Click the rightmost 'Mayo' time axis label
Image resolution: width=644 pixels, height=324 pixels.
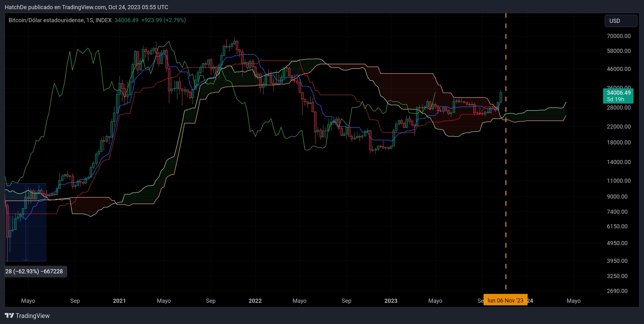573,301
